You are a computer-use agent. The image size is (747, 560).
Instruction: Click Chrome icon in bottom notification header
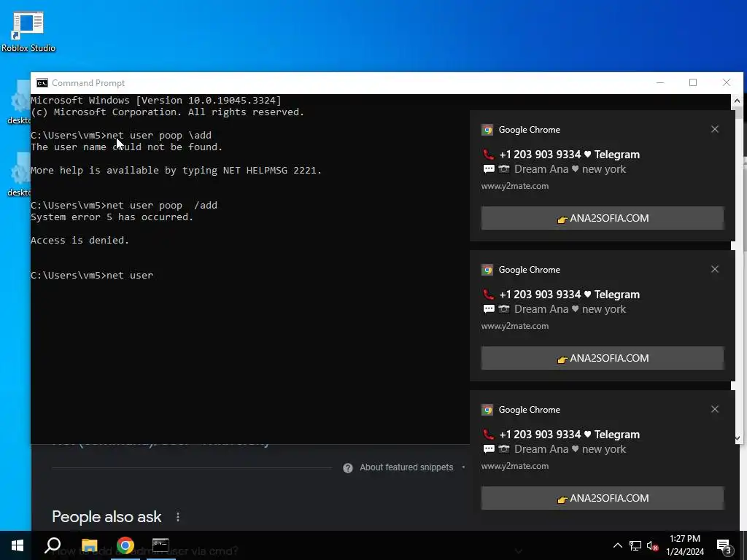(487, 410)
